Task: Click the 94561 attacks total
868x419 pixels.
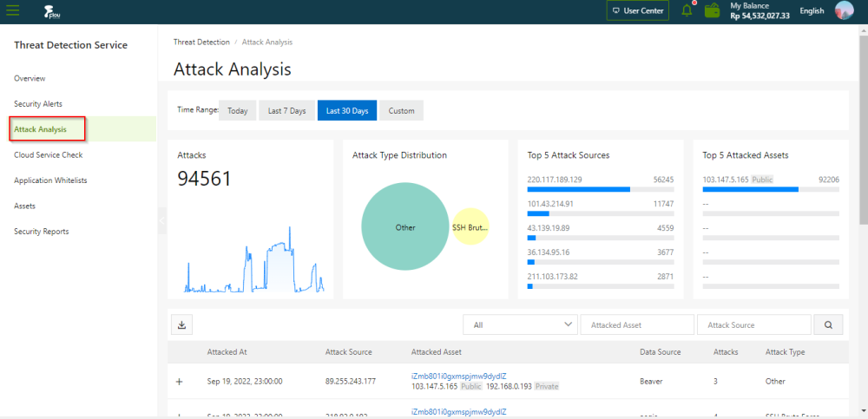Action: (x=204, y=178)
